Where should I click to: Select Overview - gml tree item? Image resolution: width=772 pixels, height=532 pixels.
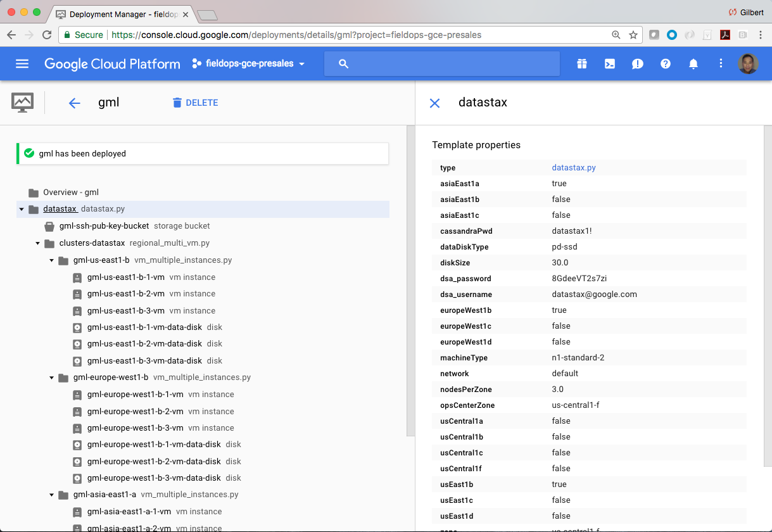[71, 193]
